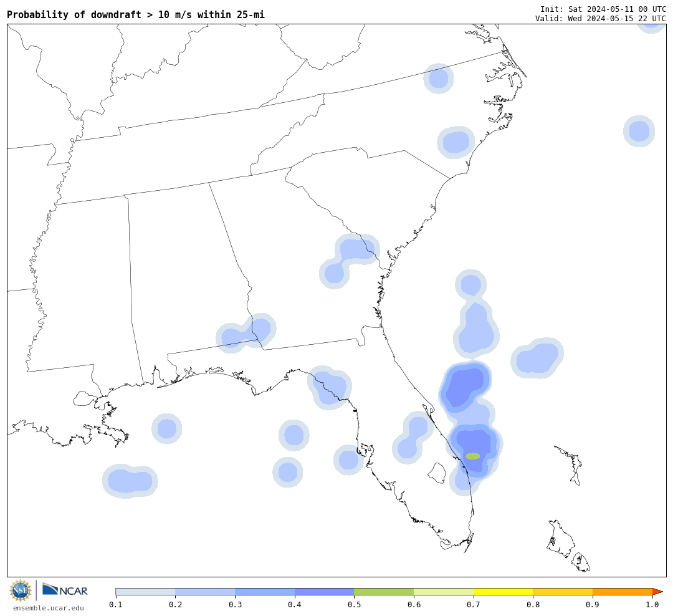Click the red arrow tip of colorbar
673x616 pixels.
(657, 592)
